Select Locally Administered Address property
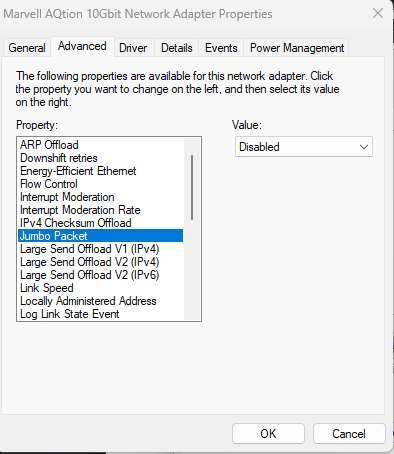Image resolution: width=394 pixels, height=454 pixels. 100,301
